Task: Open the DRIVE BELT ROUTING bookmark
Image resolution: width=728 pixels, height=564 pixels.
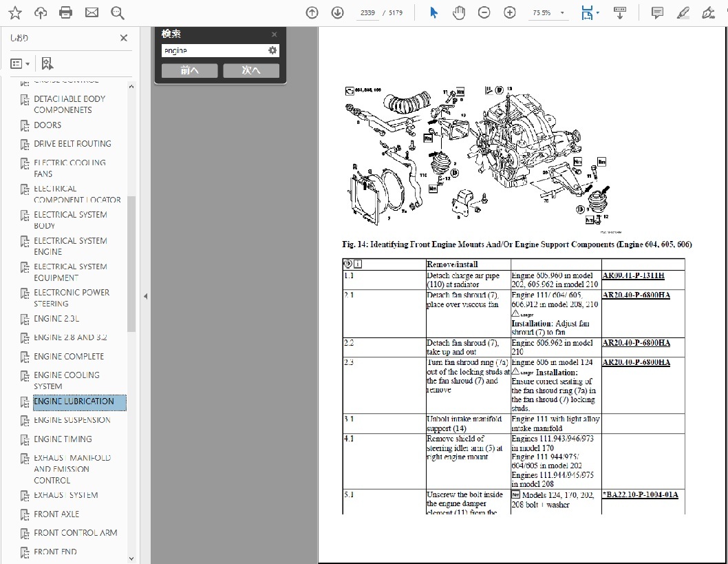Action: pyautogui.click(x=72, y=143)
